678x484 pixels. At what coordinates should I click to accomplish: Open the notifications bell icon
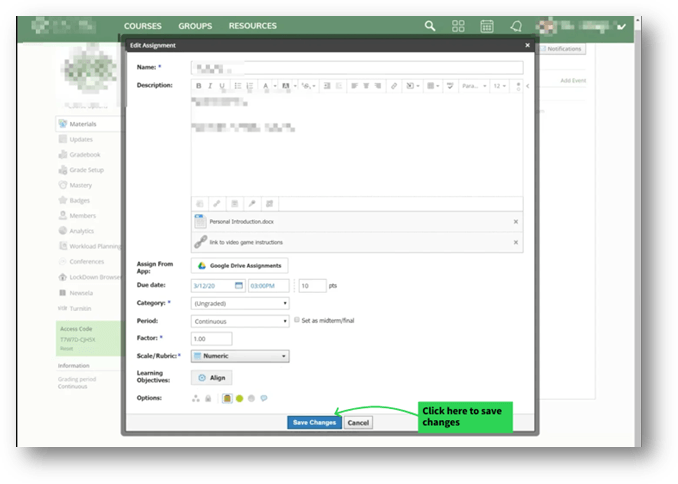[516, 26]
